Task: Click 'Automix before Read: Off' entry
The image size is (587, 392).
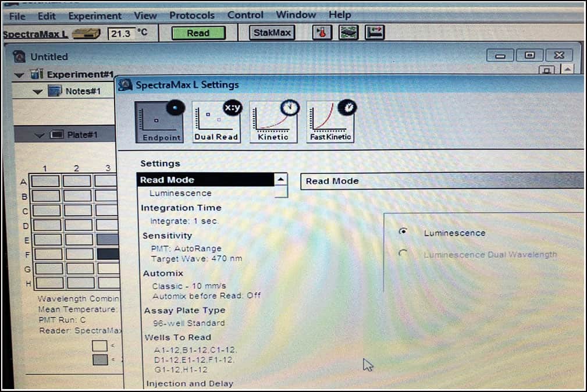Action: (207, 295)
